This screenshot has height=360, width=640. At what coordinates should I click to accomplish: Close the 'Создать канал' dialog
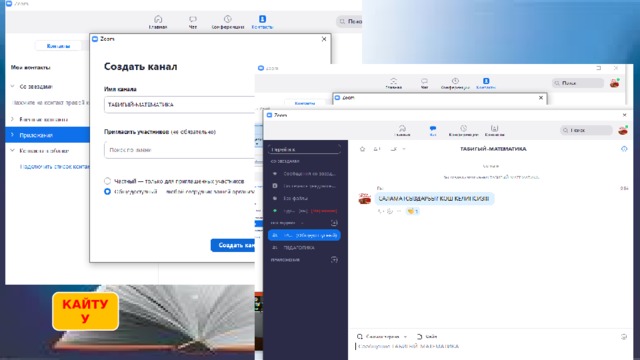coord(324,39)
